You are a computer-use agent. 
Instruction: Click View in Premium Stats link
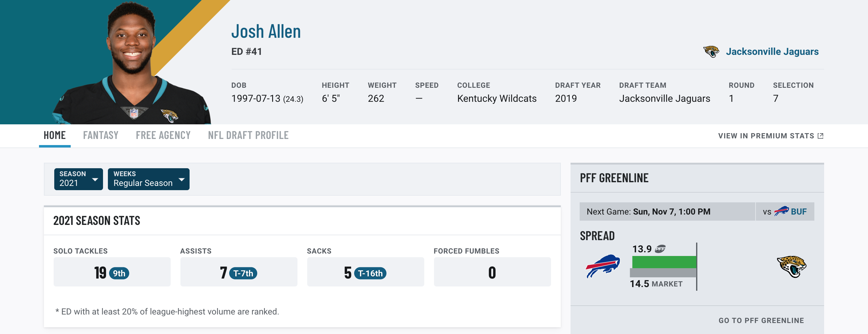pyautogui.click(x=770, y=135)
